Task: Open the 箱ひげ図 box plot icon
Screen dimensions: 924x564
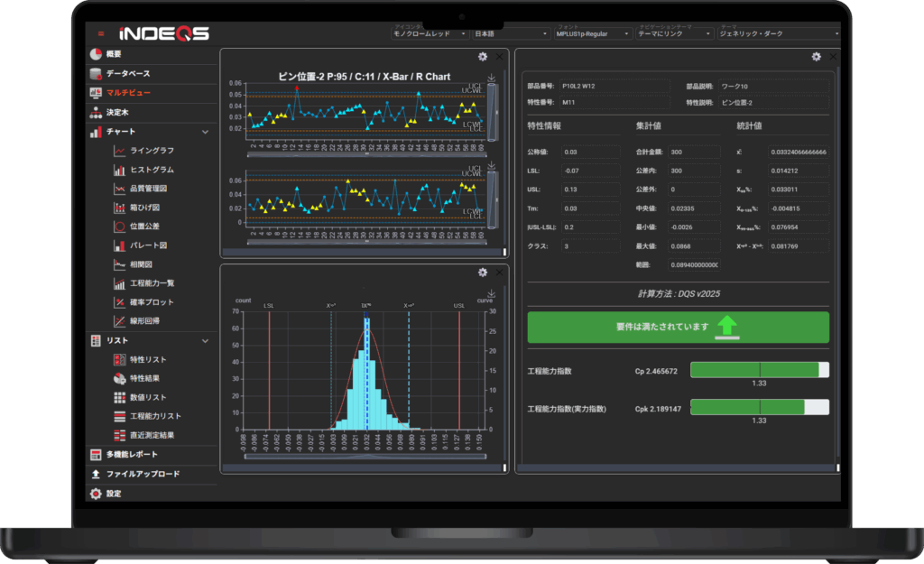Action: (x=119, y=208)
